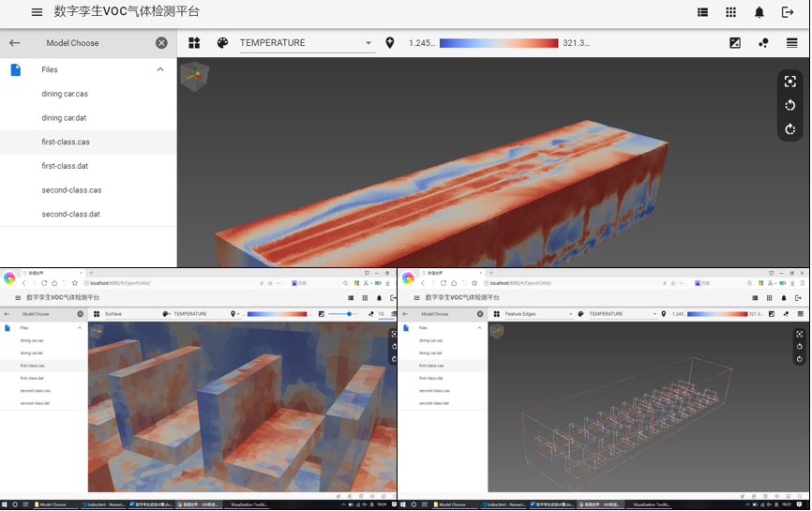Viewport: 812px width, 511px height.
Task: Click the color palette icon beside the large TEMPERATURE field
Action: pos(222,43)
